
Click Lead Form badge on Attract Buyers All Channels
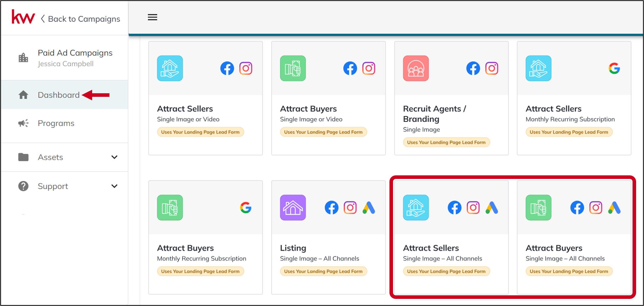(569, 271)
